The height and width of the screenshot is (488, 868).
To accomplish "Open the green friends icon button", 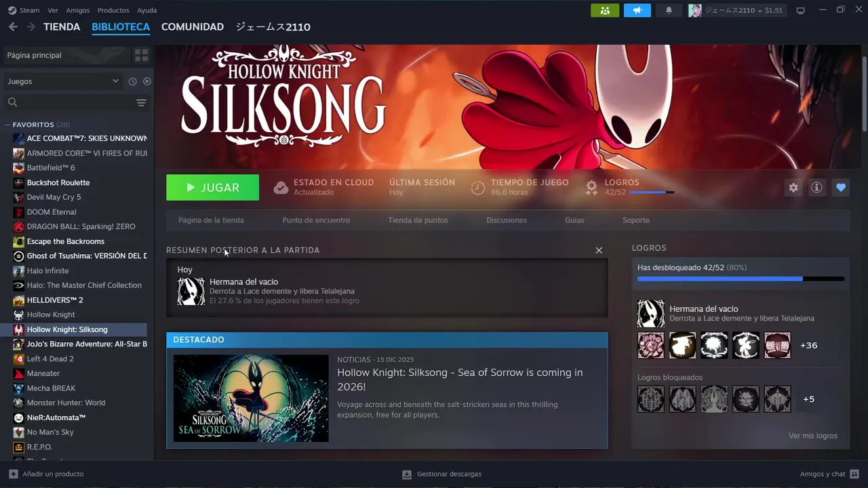I will click(x=605, y=10).
